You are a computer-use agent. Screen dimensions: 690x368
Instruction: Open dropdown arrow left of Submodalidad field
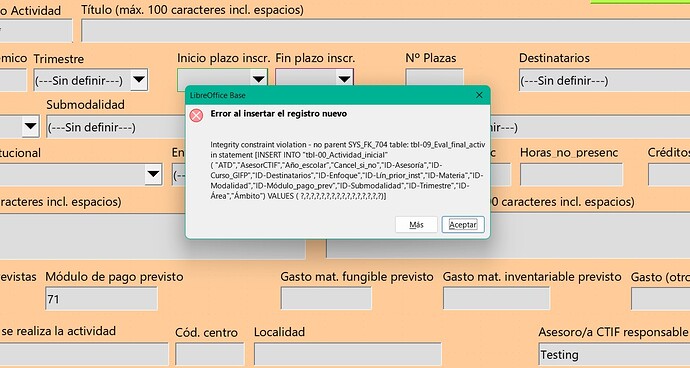[30, 126]
